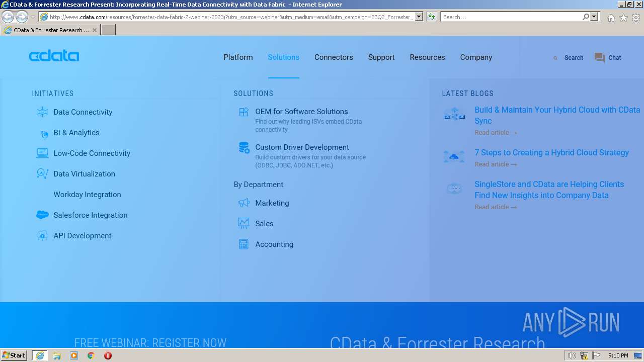Open the Support menu
Viewport: 644px width, 362px height.
[381, 57]
